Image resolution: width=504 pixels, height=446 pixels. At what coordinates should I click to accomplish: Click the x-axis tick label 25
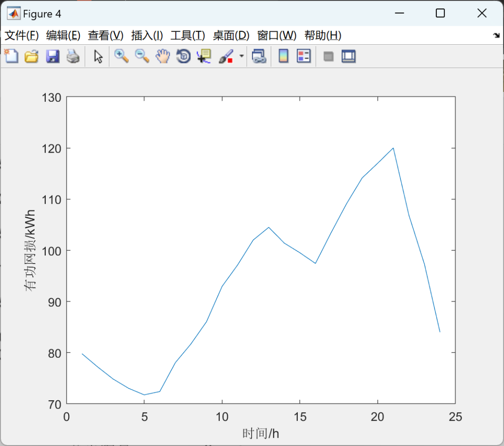pos(455,417)
